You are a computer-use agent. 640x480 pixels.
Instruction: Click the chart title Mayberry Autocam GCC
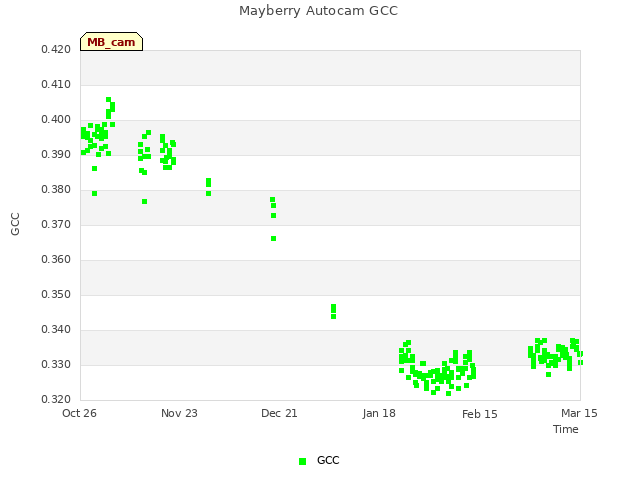tap(318, 11)
